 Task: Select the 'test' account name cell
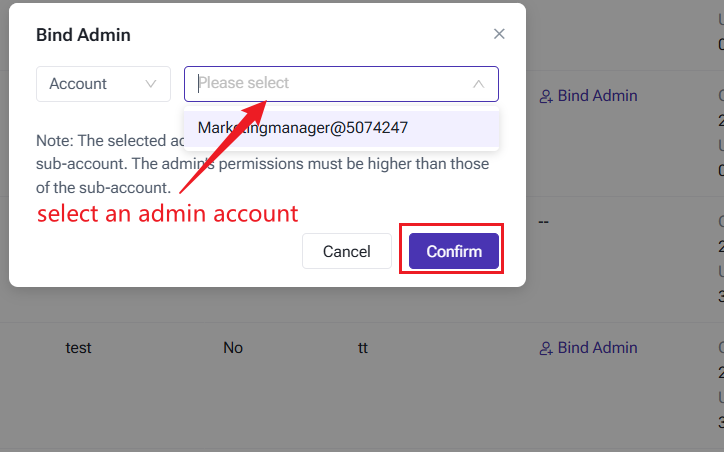click(79, 348)
